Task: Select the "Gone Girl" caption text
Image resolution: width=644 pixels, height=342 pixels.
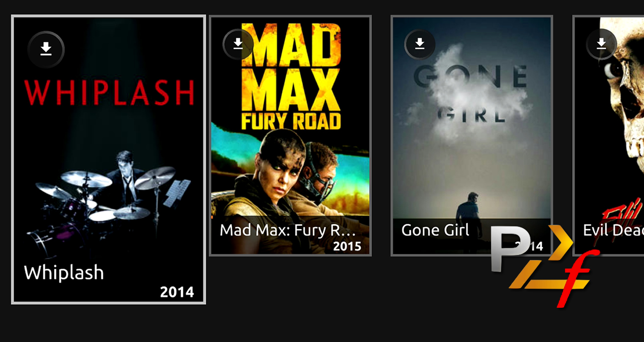Action: click(435, 230)
